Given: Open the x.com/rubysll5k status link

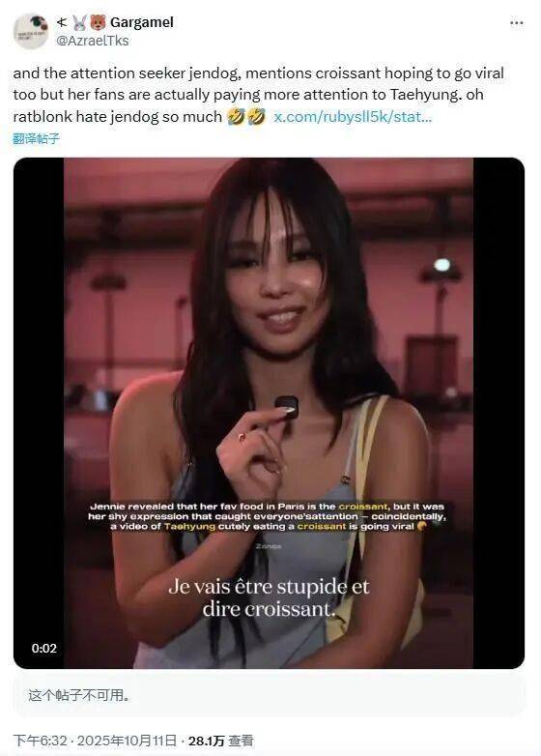Looking at the screenshot, I should tap(353, 117).
